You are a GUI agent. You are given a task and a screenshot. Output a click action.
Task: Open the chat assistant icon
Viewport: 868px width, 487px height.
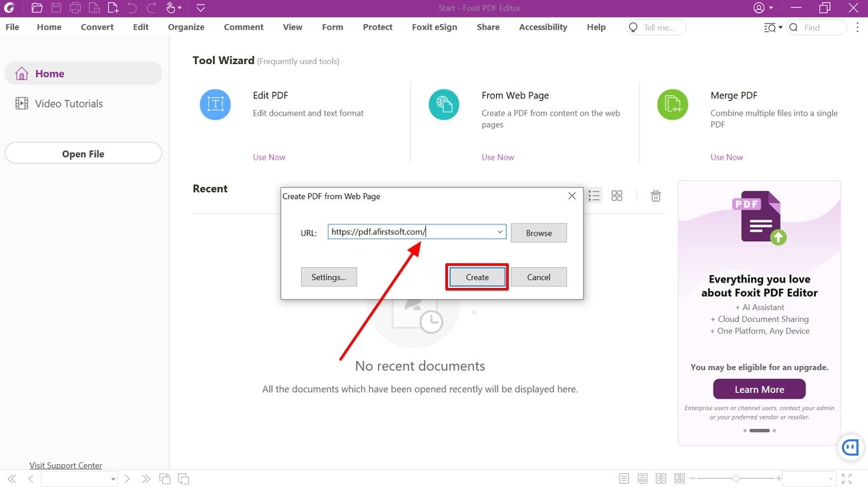pyautogui.click(x=850, y=447)
